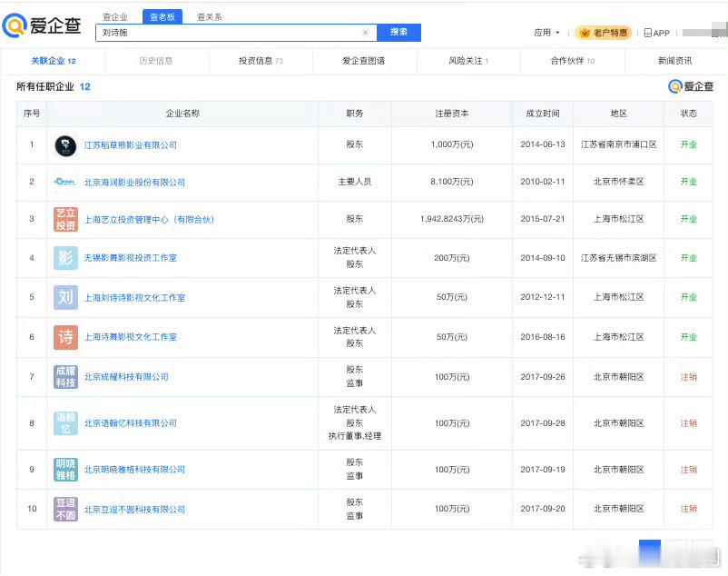The height and width of the screenshot is (576, 728).
Task: Open the 爱企查图谱 tab
Action: [x=363, y=61]
